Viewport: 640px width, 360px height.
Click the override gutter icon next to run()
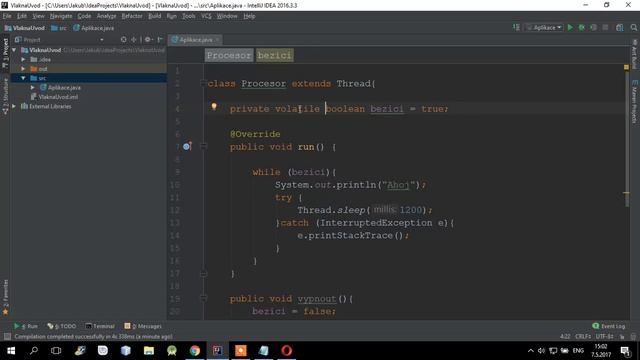(x=187, y=146)
